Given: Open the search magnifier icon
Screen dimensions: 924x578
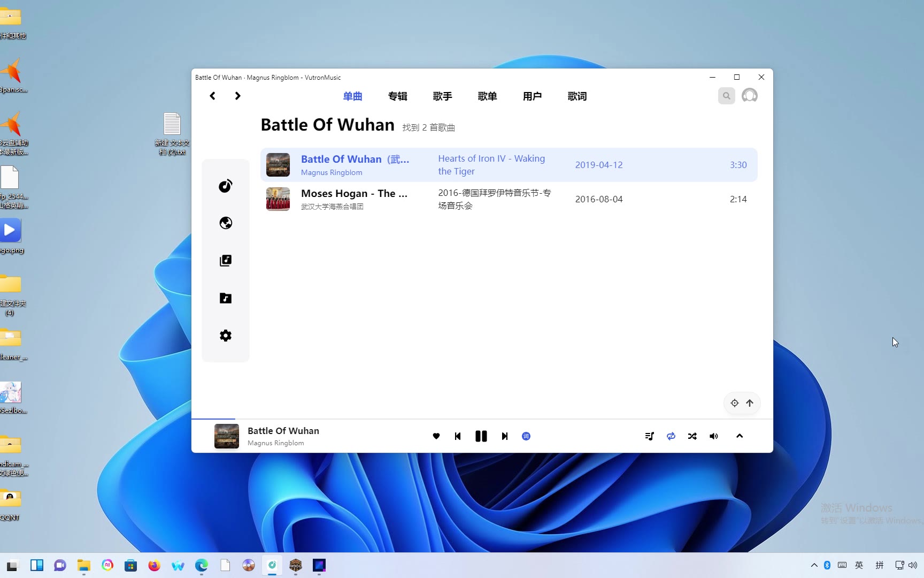Looking at the screenshot, I should pyautogui.click(x=726, y=96).
